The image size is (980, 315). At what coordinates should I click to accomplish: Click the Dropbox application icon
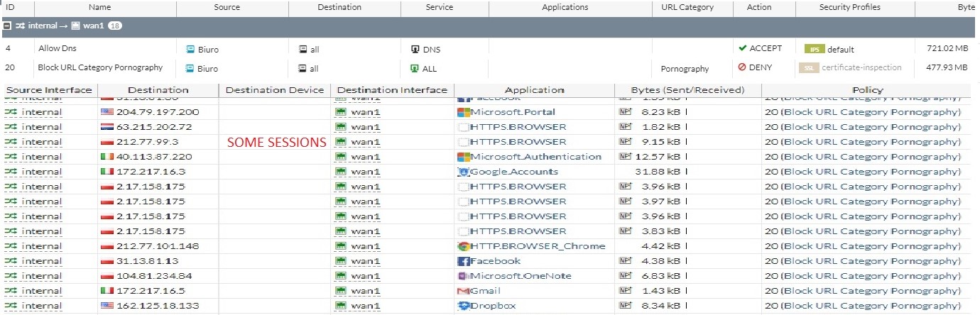pos(464,306)
